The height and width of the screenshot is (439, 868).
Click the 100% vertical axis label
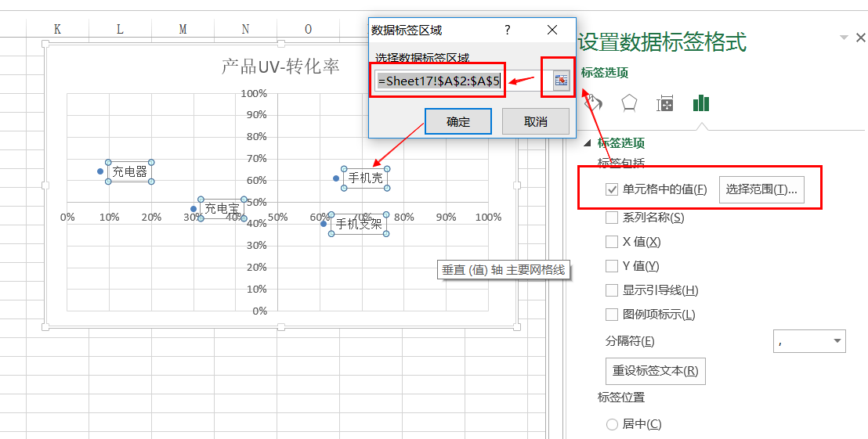(x=254, y=93)
